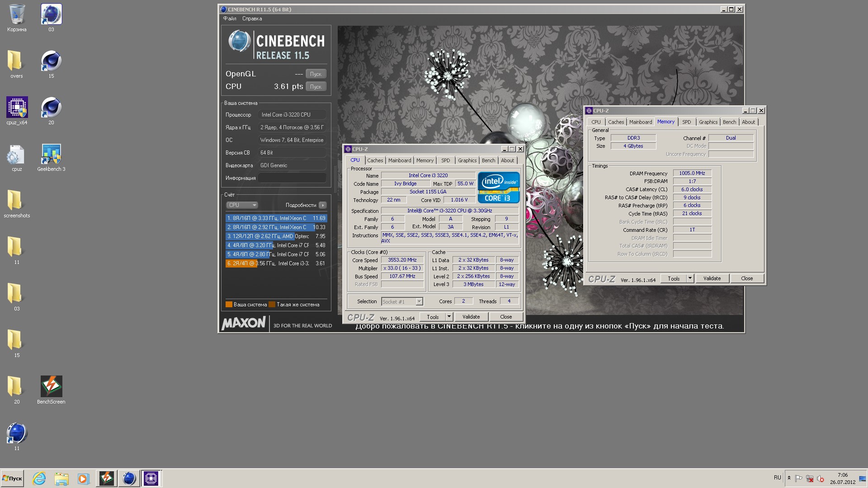868x488 pixels.
Task: Open the Cinebench shortcut labeled 03
Action: point(51,18)
